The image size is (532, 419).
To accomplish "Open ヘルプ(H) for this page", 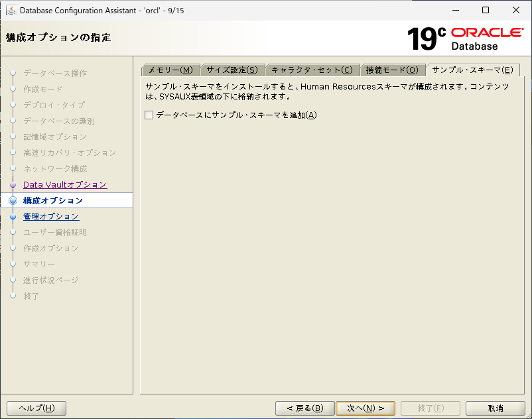I will pos(36,408).
